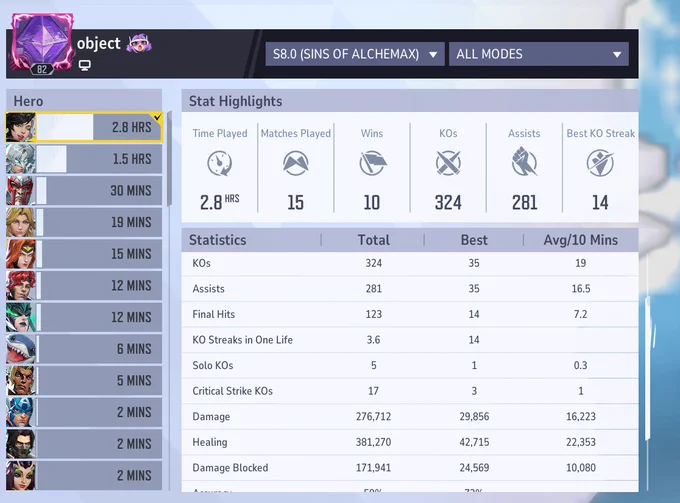680x503 pixels.
Task: Click the Healing total value 381,270
Action: 373,442
